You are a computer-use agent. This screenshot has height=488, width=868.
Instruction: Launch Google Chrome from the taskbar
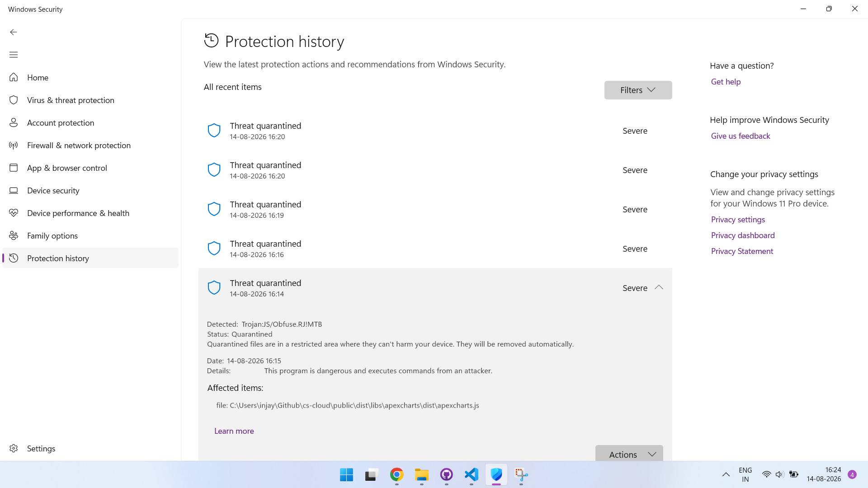(x=396, y=474)
